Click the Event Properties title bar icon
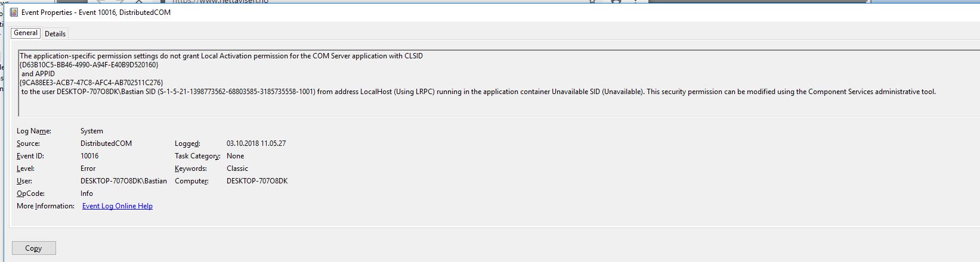980x262 pixels. point(14,13)
